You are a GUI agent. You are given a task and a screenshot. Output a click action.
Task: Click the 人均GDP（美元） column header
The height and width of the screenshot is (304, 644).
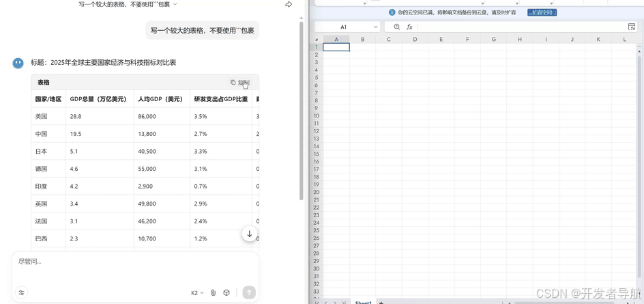pyautogui.click(x=162, y=99)
